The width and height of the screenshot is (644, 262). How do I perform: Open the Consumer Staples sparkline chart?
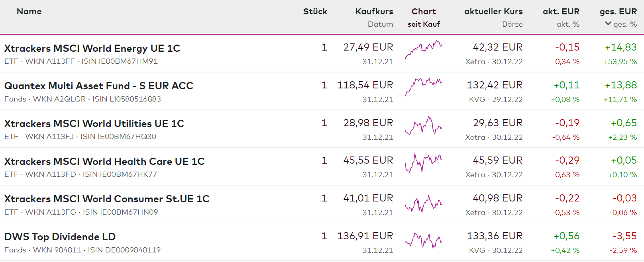(424, 204)
